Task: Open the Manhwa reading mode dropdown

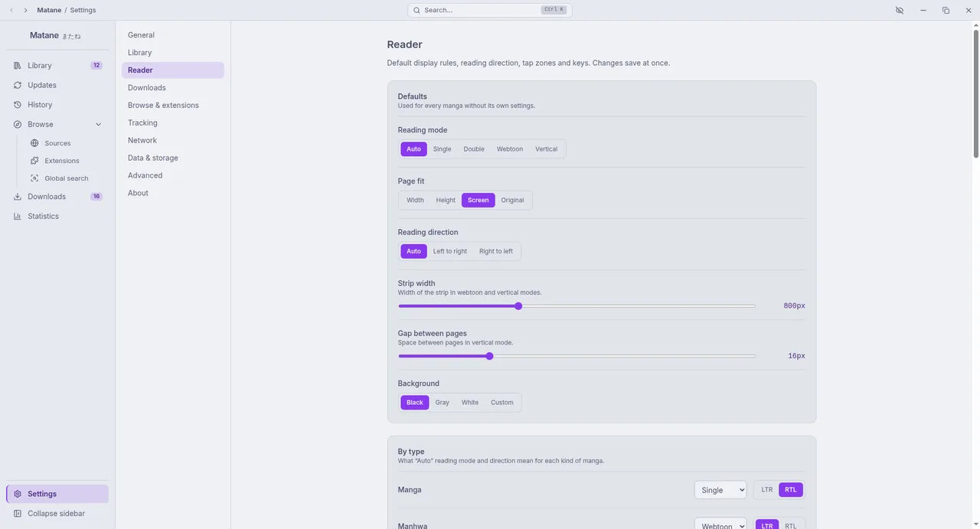Action: point(720,524)
